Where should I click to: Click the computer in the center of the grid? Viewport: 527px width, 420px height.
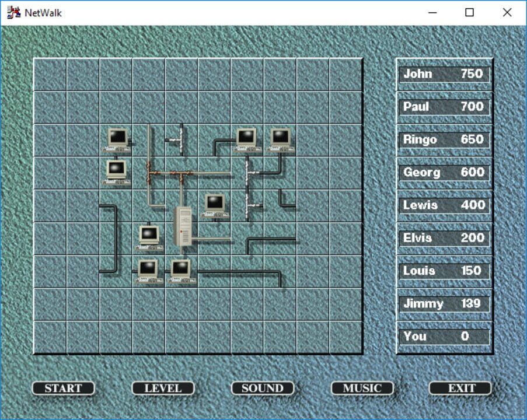[215, 204]
